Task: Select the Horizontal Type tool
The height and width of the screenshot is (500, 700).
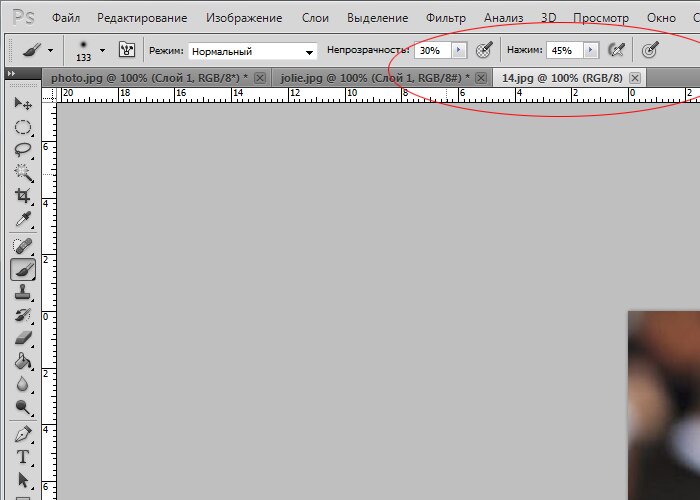Action: (x=23, y=457)
